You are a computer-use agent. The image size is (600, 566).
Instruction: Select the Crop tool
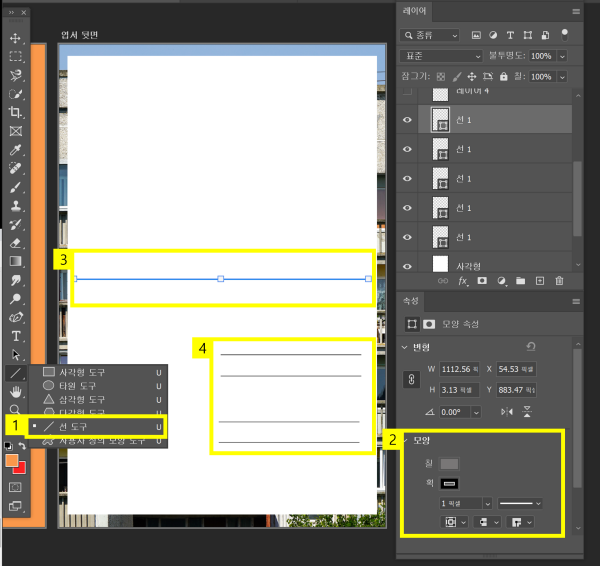[x=15, y=112]
